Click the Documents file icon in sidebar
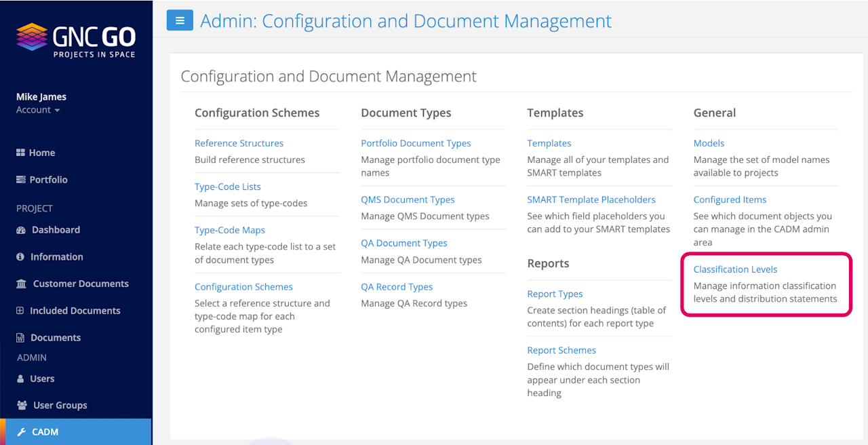Image resolution: width=868 pixels, height=445 pixels. pos(20,338)
